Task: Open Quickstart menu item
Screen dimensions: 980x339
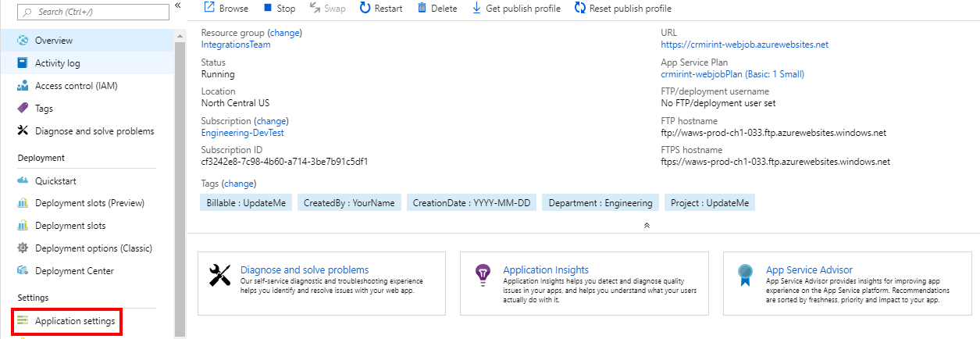Action: tap(87, 181)
